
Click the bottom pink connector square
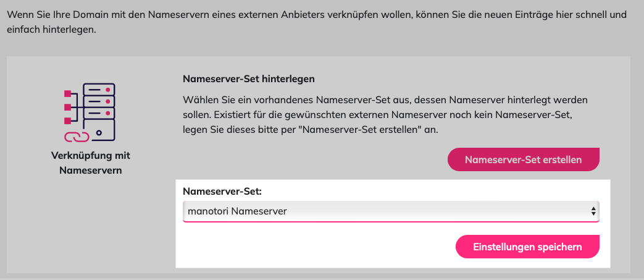pos(68,121)
